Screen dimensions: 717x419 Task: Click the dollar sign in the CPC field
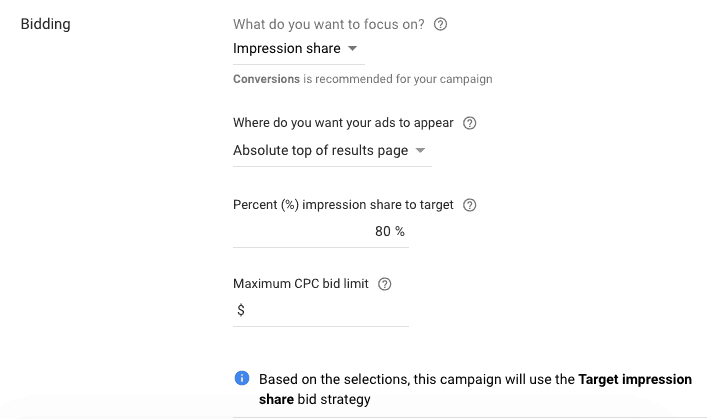pyautogui.click(x=241, y=311)
